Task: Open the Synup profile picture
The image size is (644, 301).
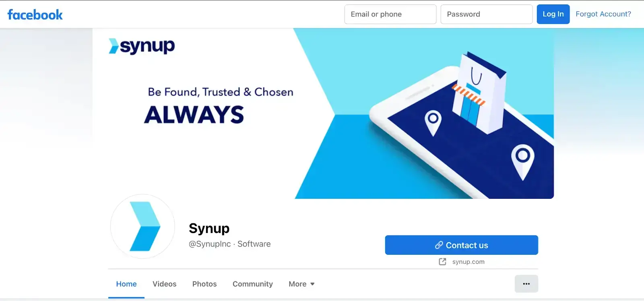Action: click(x=142, y=226)
